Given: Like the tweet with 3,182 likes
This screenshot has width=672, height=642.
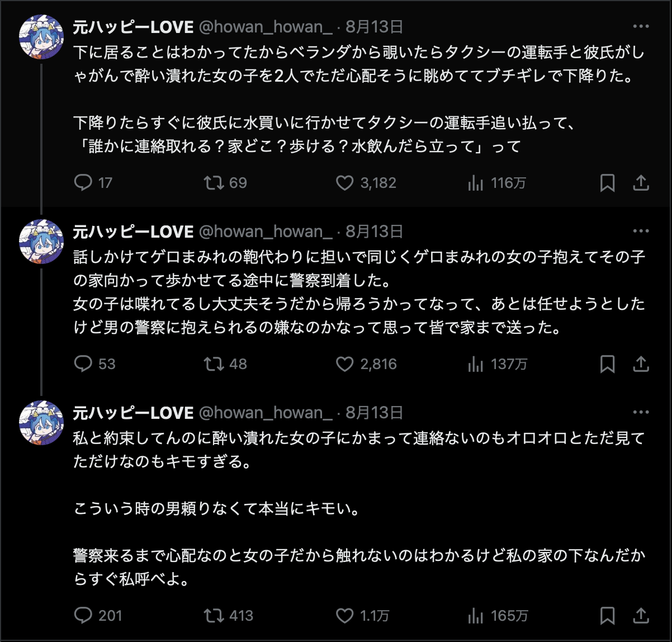Looking at the screenshot, I should 345,183.
